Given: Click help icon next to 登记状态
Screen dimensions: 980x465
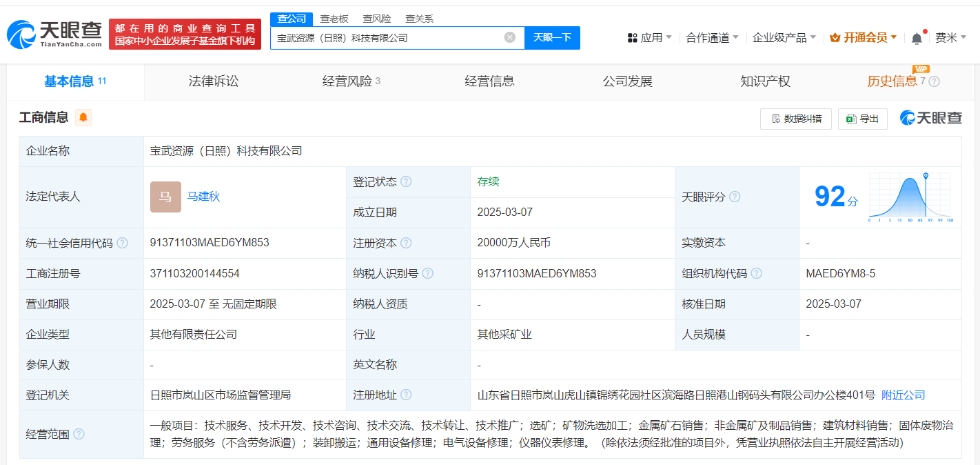Looking at the screenshot, I should pos(406,181).
